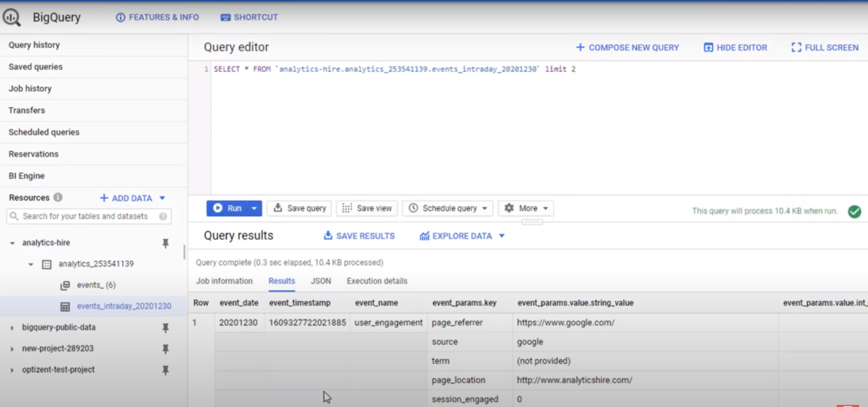Viewport: 868px width, 407px height.
Task: Open Full Screen editor mode
Action: [824, 47]
